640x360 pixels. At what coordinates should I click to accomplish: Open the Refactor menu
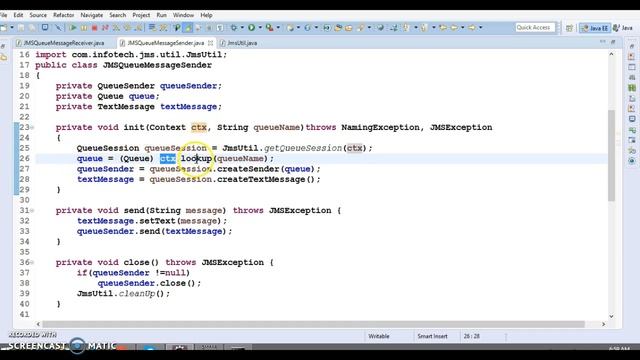64,15
